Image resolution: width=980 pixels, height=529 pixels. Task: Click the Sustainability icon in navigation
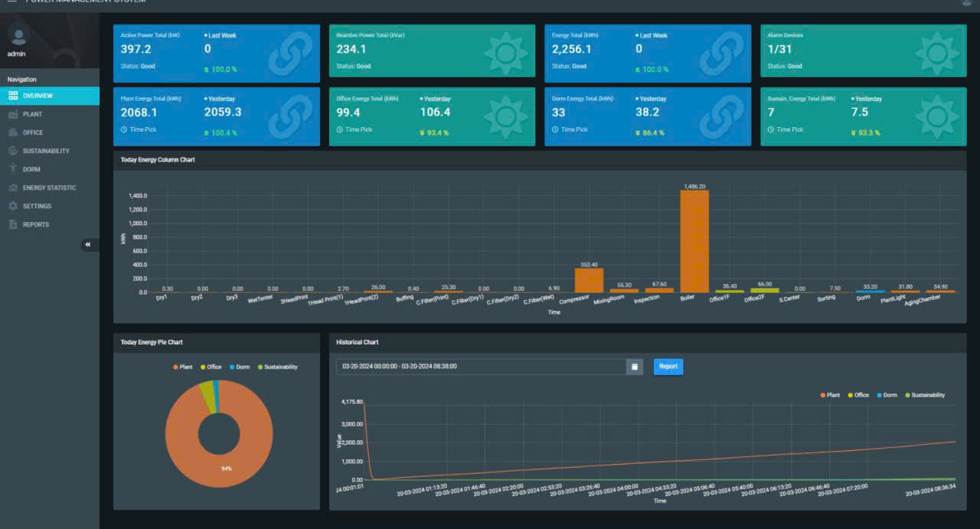11,150
